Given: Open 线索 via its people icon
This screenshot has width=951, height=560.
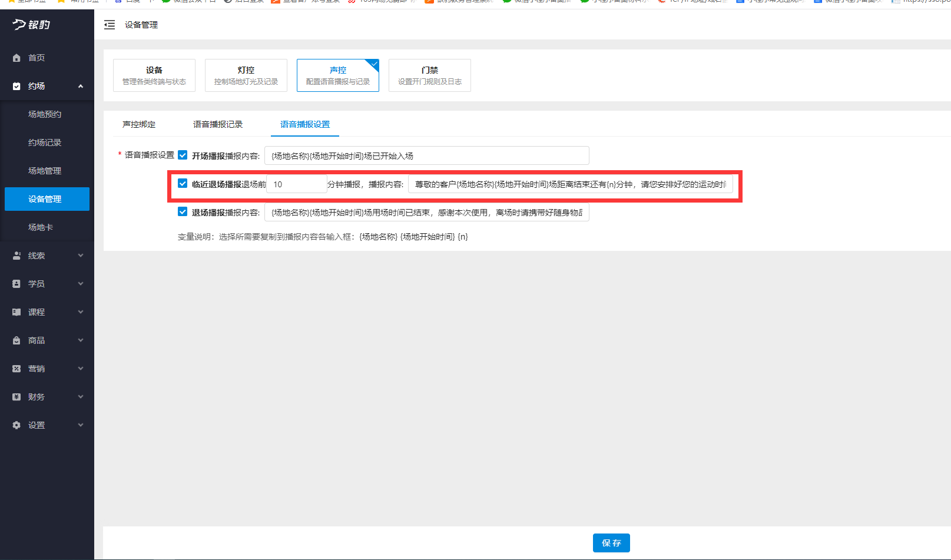Looking at the screenshot, I should (x=16, y=255).
